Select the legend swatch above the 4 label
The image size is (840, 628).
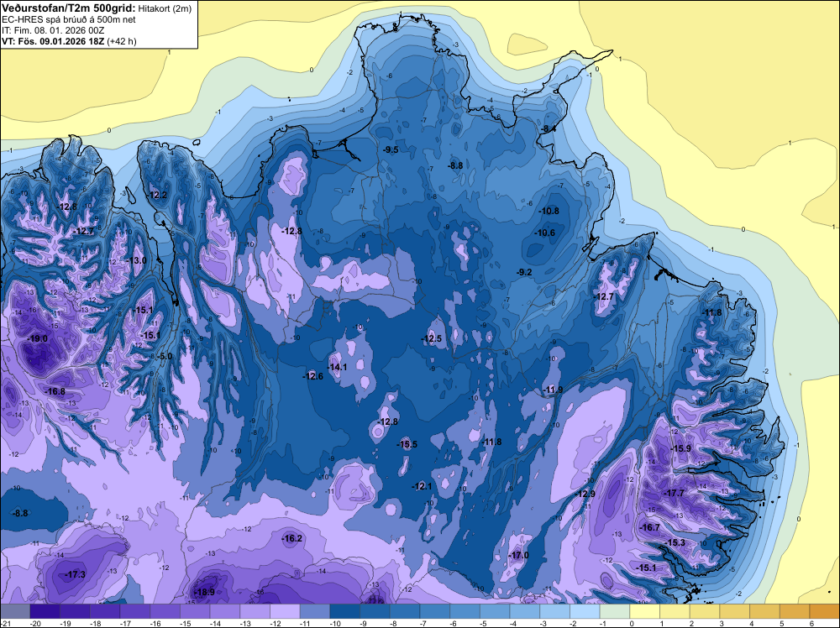point(765,611)
